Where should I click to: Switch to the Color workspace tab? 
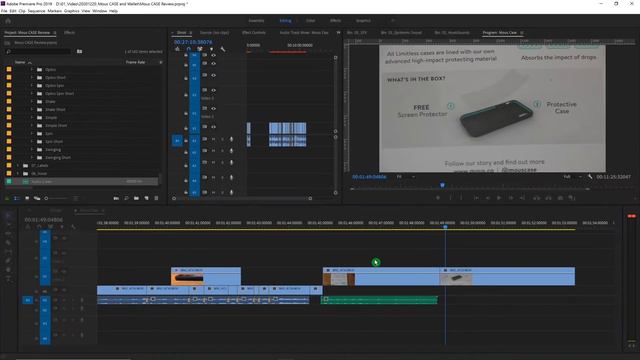coord(311,20)
